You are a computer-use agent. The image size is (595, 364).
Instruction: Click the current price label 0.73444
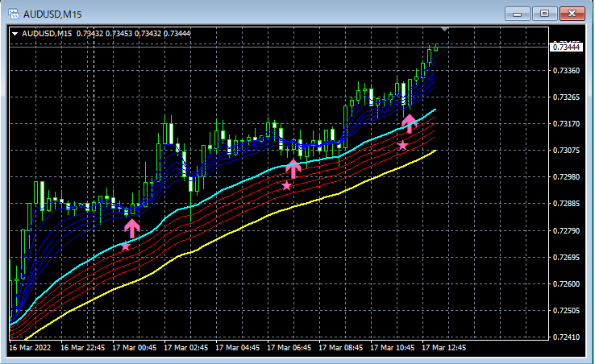point(566,47)
